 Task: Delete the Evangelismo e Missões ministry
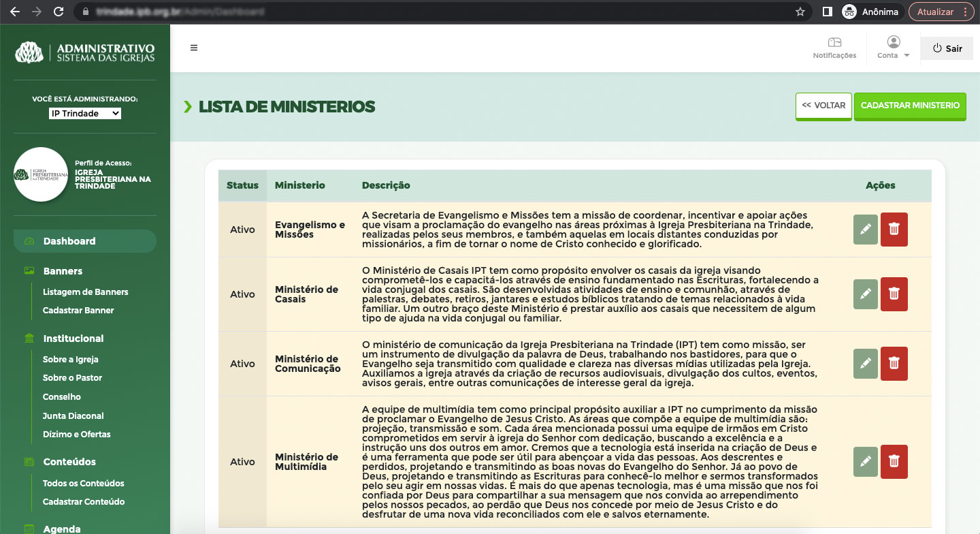894,230
